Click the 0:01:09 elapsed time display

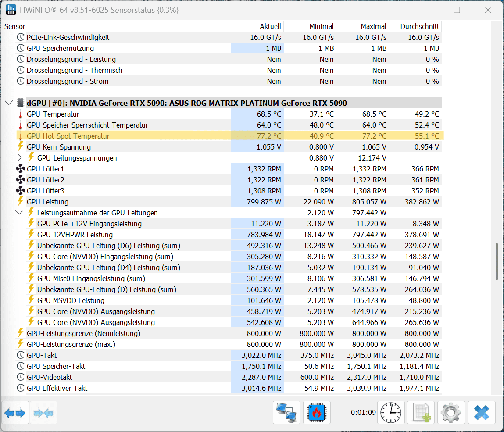point(363,412)
